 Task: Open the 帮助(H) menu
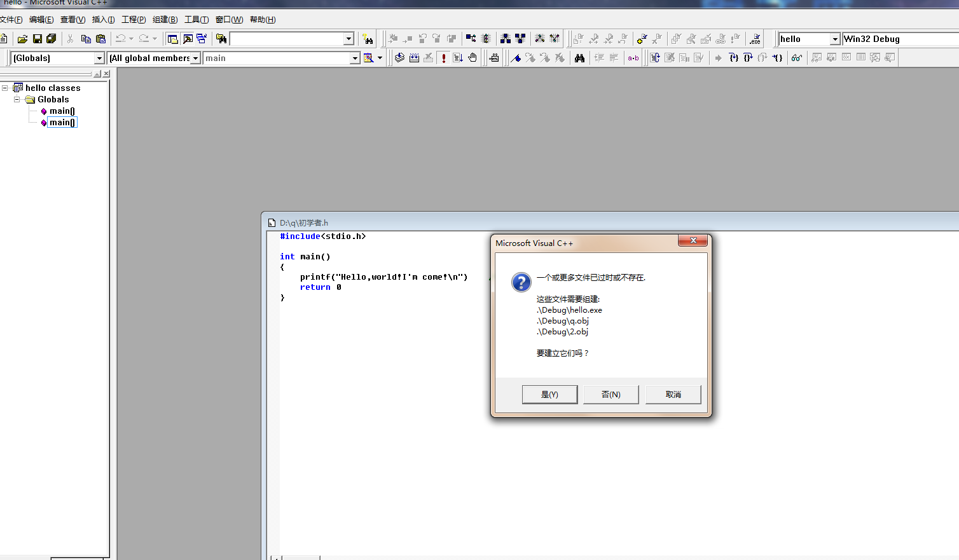pos(263,20)
